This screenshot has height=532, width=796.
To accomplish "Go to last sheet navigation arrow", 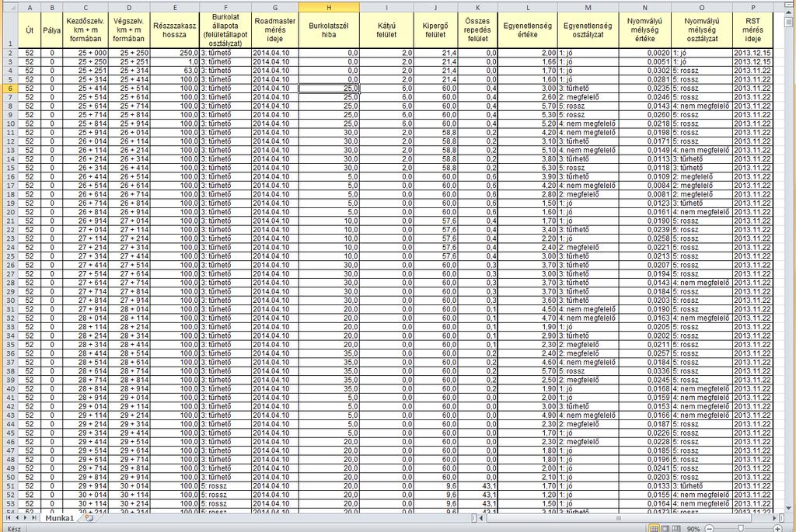I will pos(34,518).
